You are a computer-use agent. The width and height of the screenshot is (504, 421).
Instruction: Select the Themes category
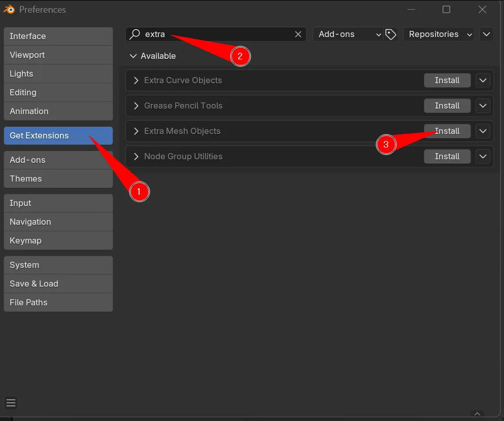58,179
